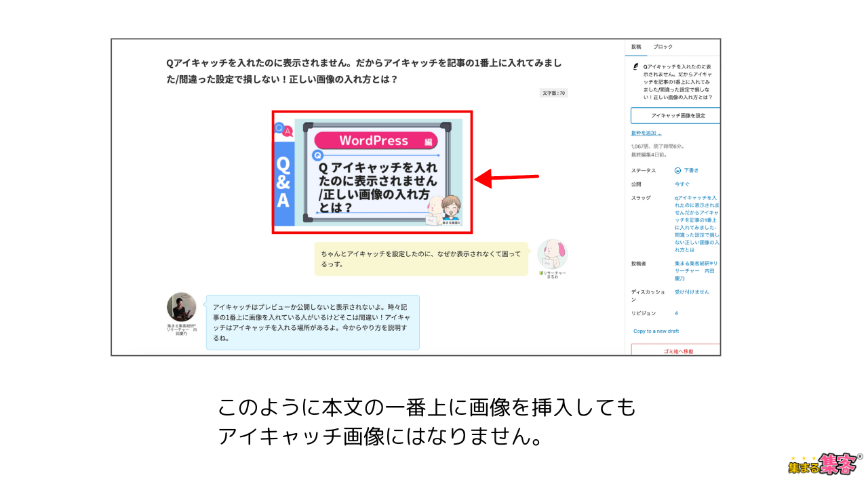Click the researcher photo avatar on left
The width and height of the screenshot is (868, 488).
point(182,307)
